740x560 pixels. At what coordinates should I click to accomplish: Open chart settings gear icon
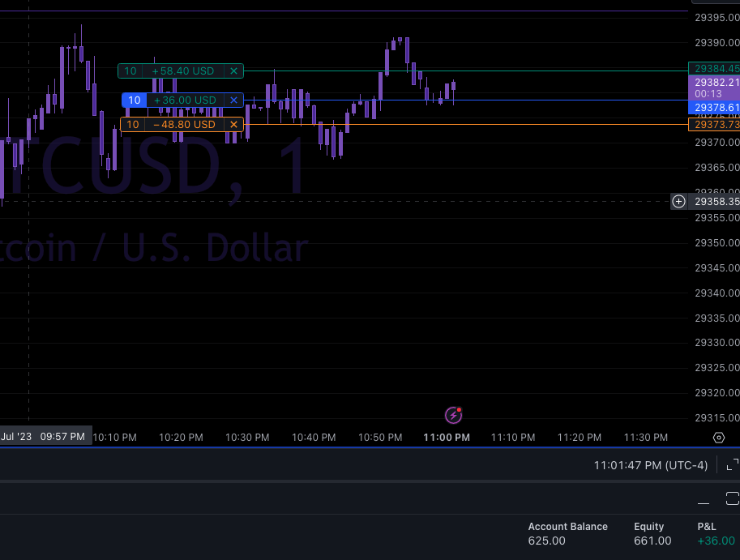pos(719,438)
